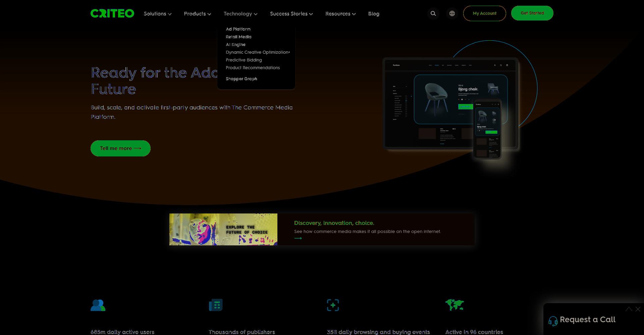Click the Criteo logo
Viewport: 644px width, 335px height.
tap(112, 13)
